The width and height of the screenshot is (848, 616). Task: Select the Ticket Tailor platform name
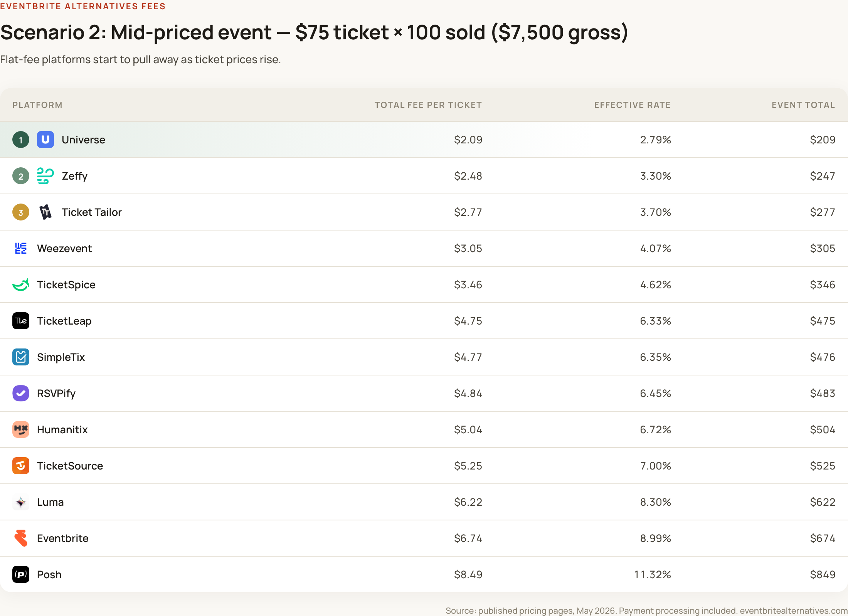pyautogui.click(x=92, y=212)
